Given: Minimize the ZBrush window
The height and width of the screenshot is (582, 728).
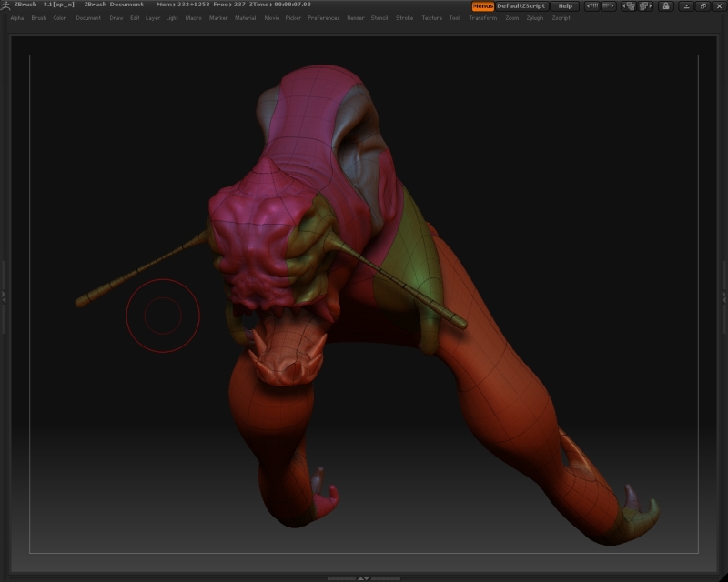Looking at the screenshot, I should (686, 6).
